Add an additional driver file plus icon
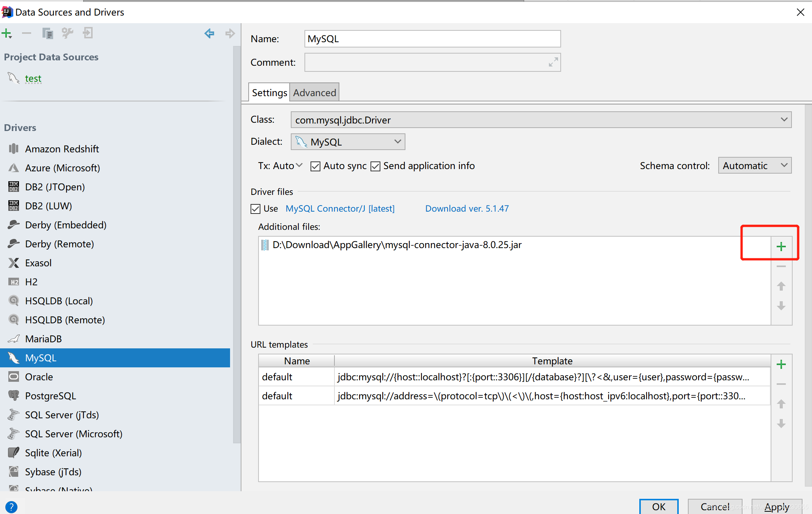This screenshot has width=812, height=514. (x=781, y=247)
